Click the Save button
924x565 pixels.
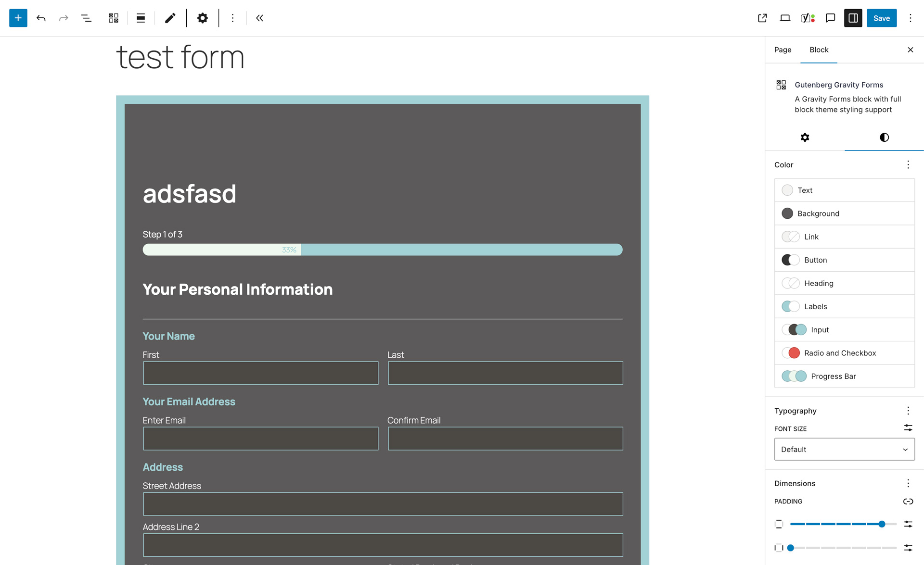[881, 18]
